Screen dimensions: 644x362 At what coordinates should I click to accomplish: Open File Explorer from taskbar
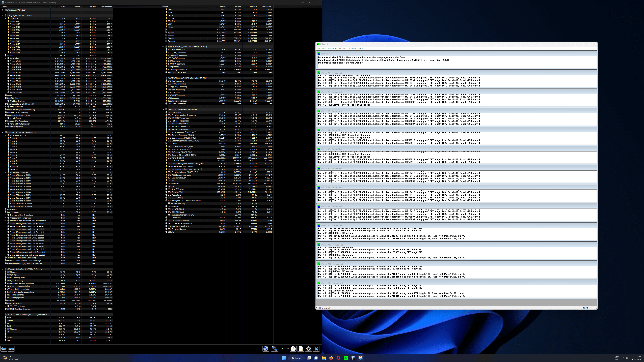tap(324, 358)
